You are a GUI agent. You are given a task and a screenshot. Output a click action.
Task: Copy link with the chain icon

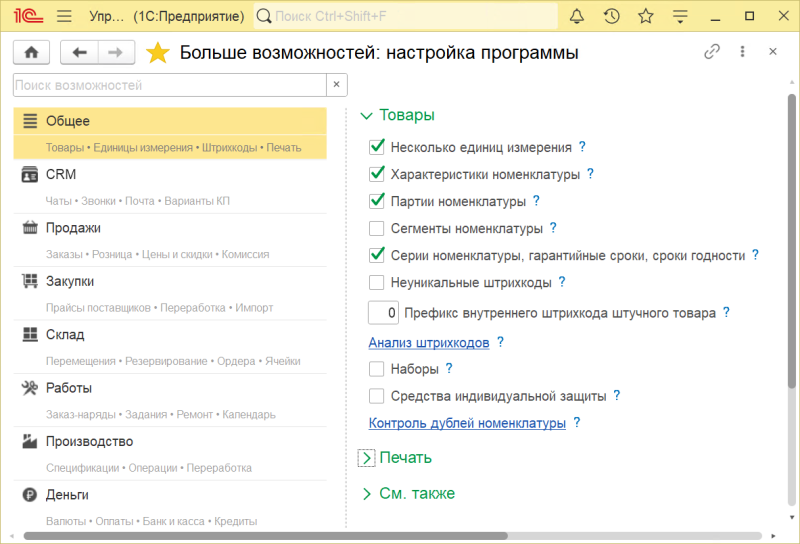pos(712,52)
